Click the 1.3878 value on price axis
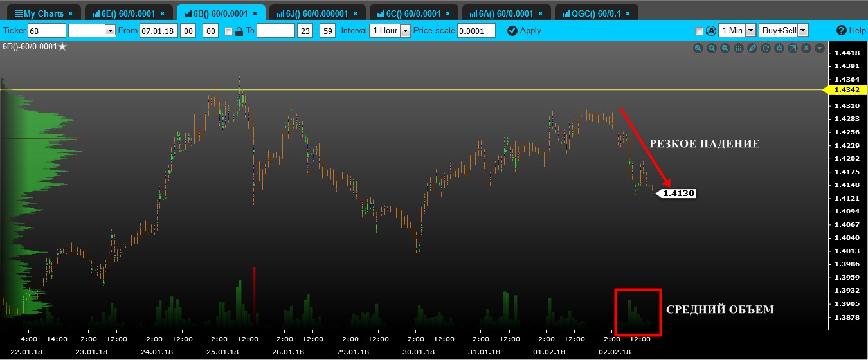Viewport: 868px width, 360px height. [x=847, y=317]
